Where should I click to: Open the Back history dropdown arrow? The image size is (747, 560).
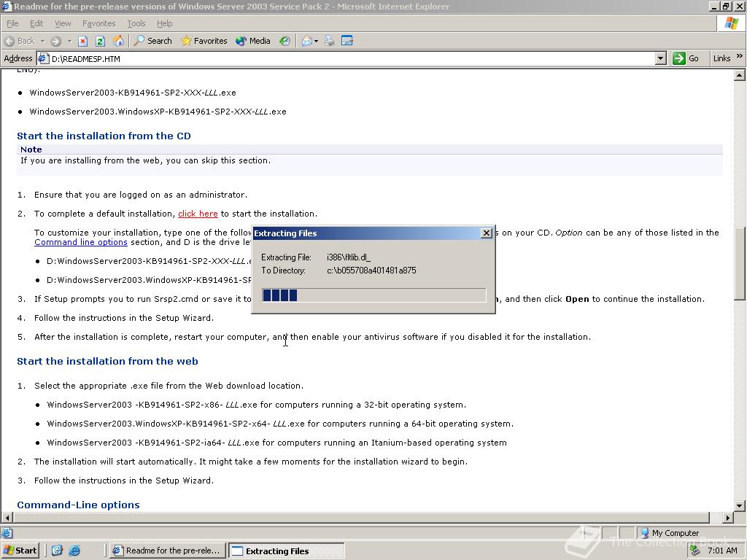click(42, 41)
